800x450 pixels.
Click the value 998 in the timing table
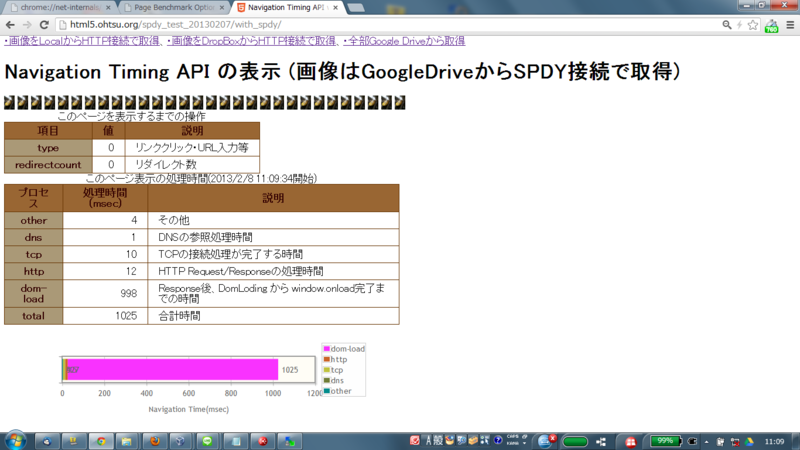129,293
